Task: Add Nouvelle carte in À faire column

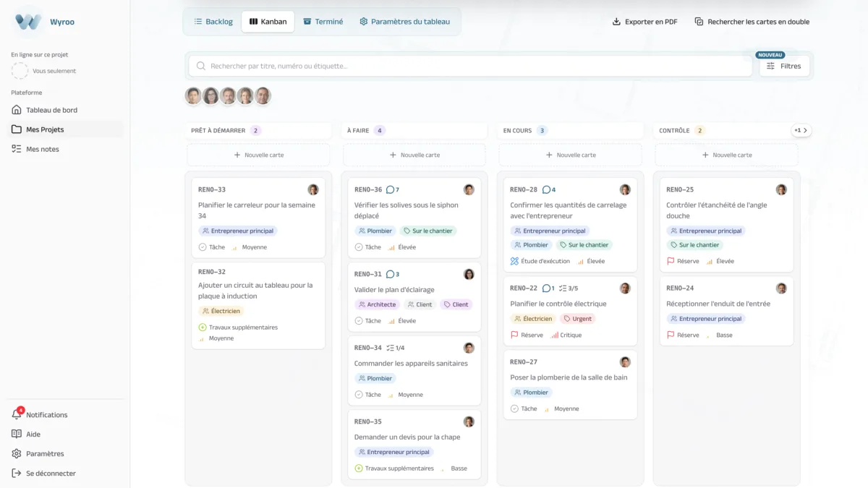Action: [x=414, y=155]
